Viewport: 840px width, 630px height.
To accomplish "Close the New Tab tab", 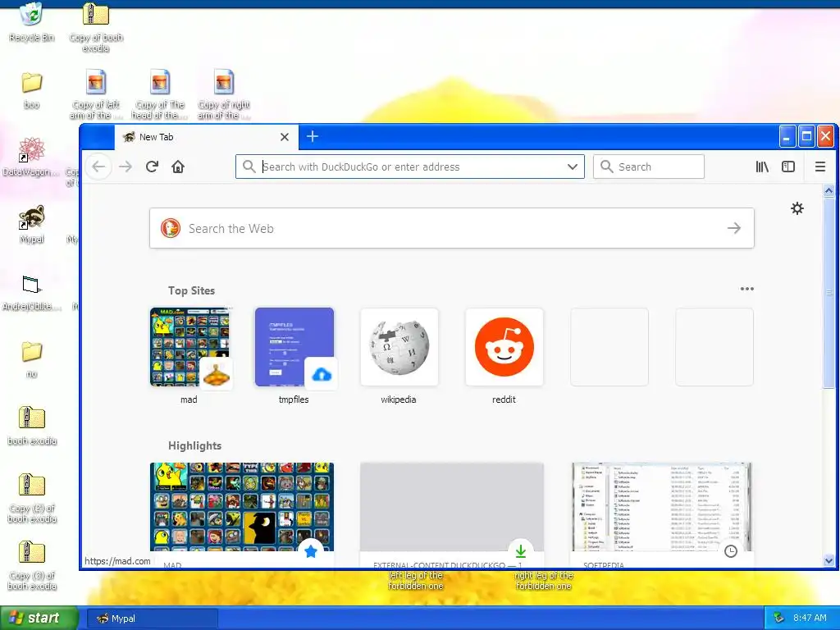I will [285, 137].
